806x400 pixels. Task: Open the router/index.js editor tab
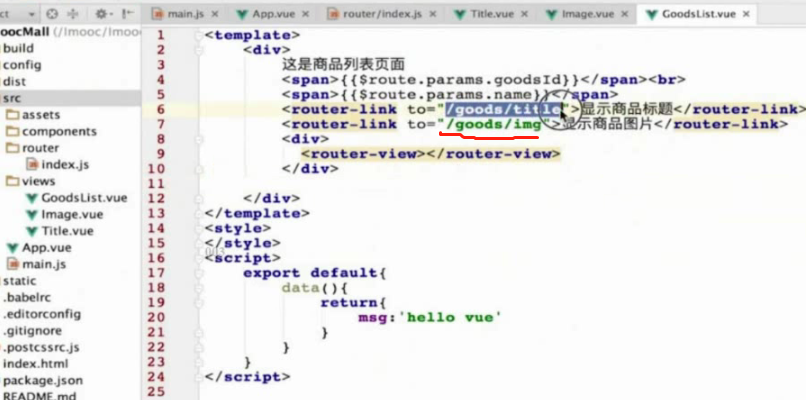click(380, 14)
